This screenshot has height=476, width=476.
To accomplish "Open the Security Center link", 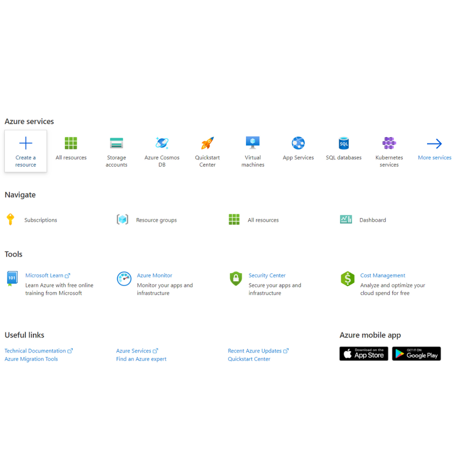I will coord(267,275).
